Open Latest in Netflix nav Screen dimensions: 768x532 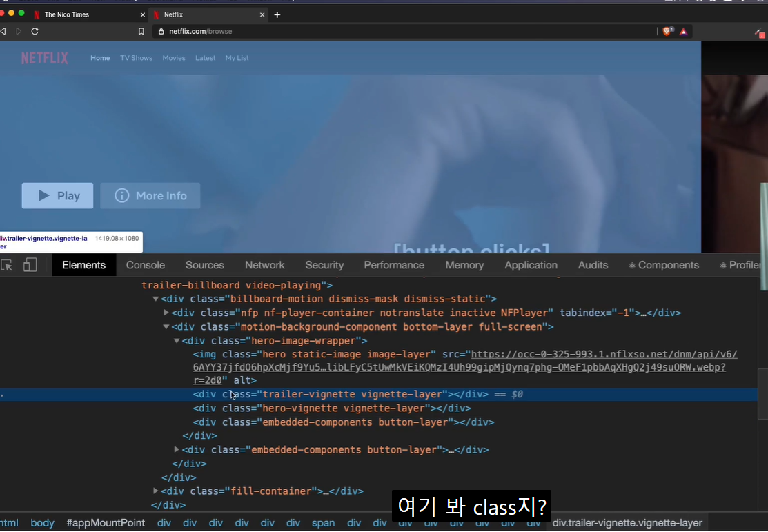point(205,58)
